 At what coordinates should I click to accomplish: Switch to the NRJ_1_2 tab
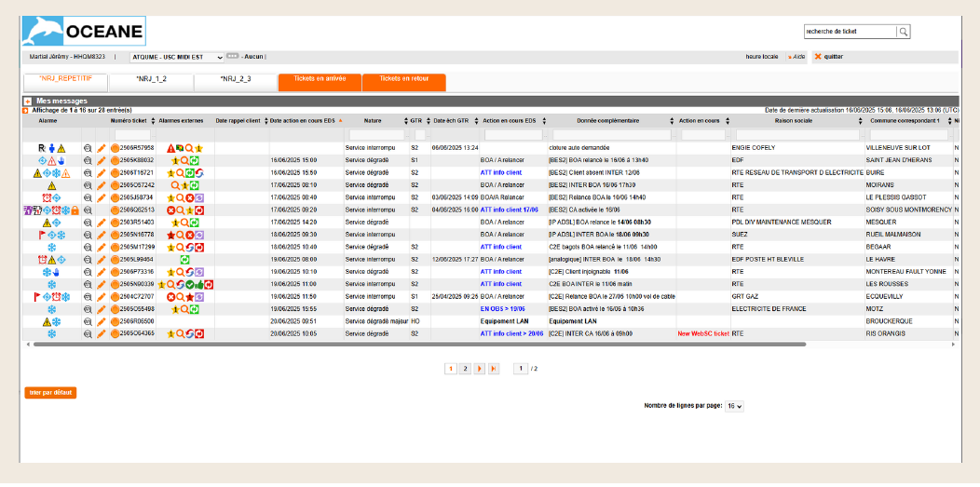tap(151, 79)
